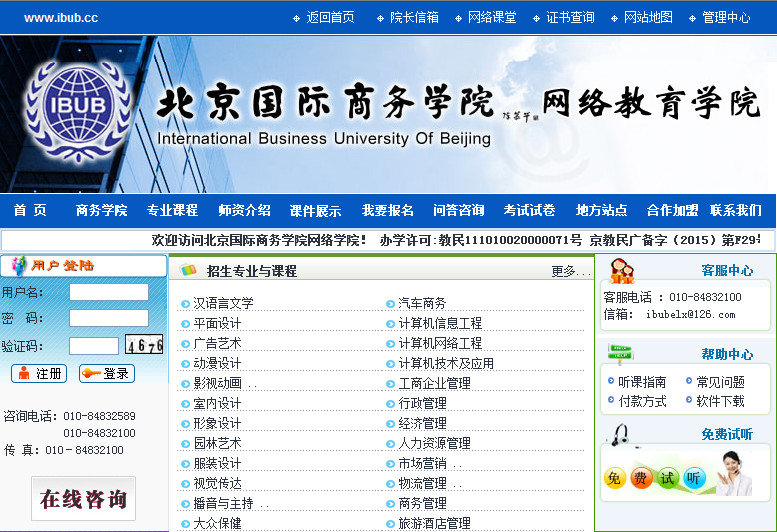Open the 行政管理 course link
Viewport: 777px width, 532px height.
tap(422, 403)
